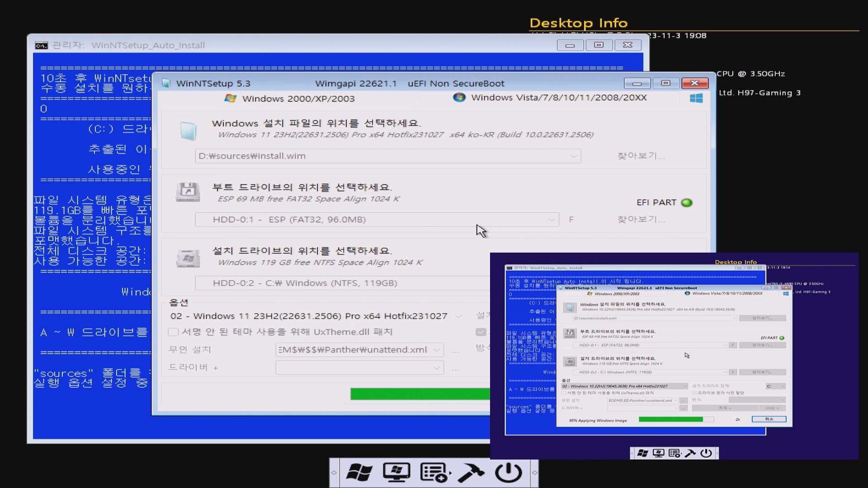The image size is (868, 488).
Task: Click the power icon in the bottom dock
Action: (509, 472)
